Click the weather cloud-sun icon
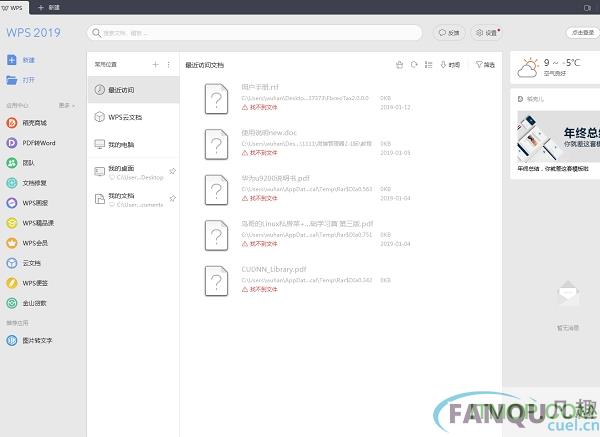 point(528,68)
